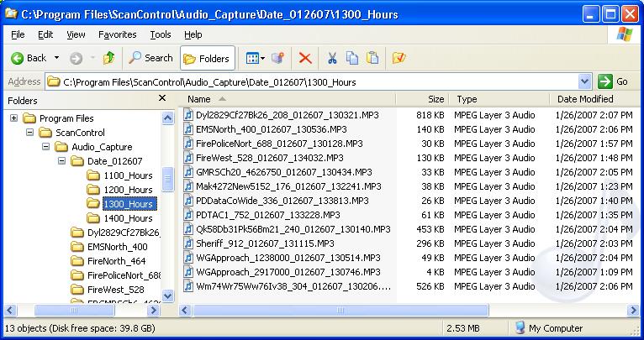Sort by the Date Modified column header
This screenshot has height=340, width=644.
(594, 99)
